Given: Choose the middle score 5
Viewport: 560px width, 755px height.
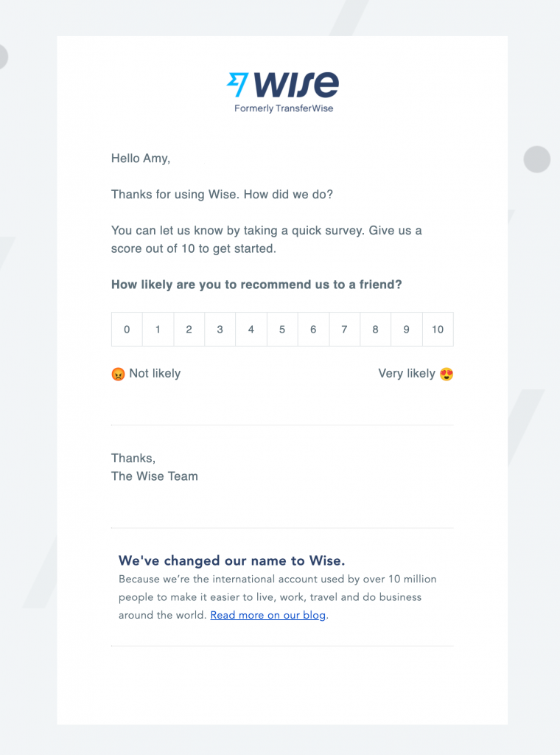Looking at the screenshot, I should 282,330.
